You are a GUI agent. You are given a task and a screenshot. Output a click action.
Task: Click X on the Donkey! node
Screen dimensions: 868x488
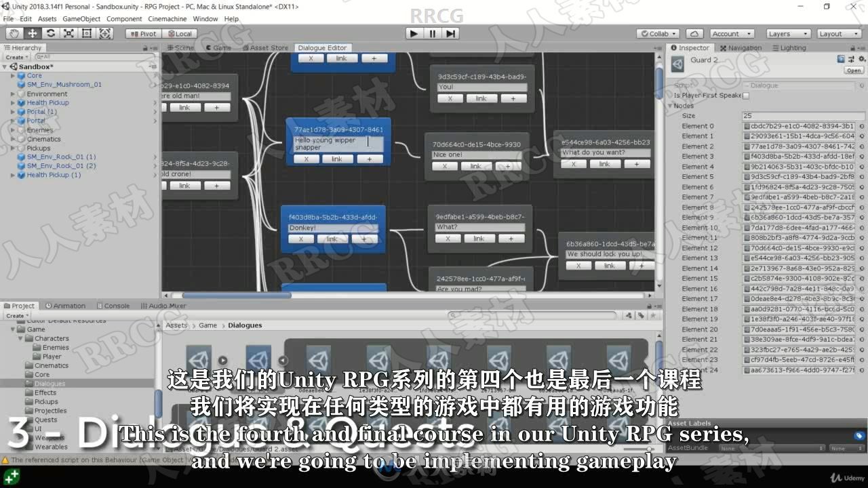(x=301, y=239)
